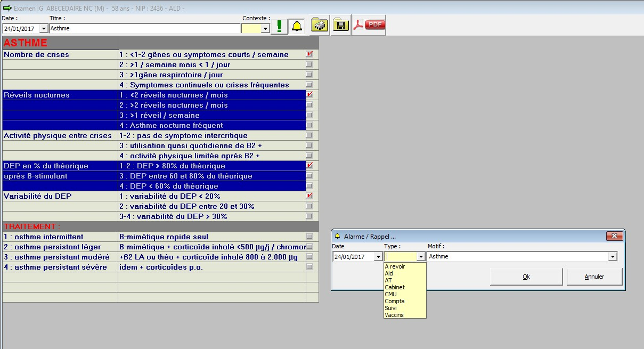The height and width of the screenshot is (349, 644).
Task: Toggle DEP > 80% du théorique checkbox
Action: [309, 166]
